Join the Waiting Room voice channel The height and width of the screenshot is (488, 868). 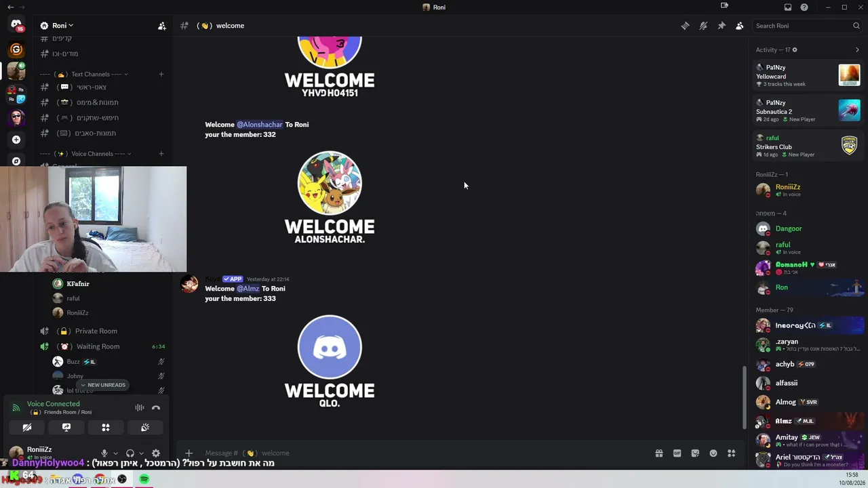(x=102, y=346)
